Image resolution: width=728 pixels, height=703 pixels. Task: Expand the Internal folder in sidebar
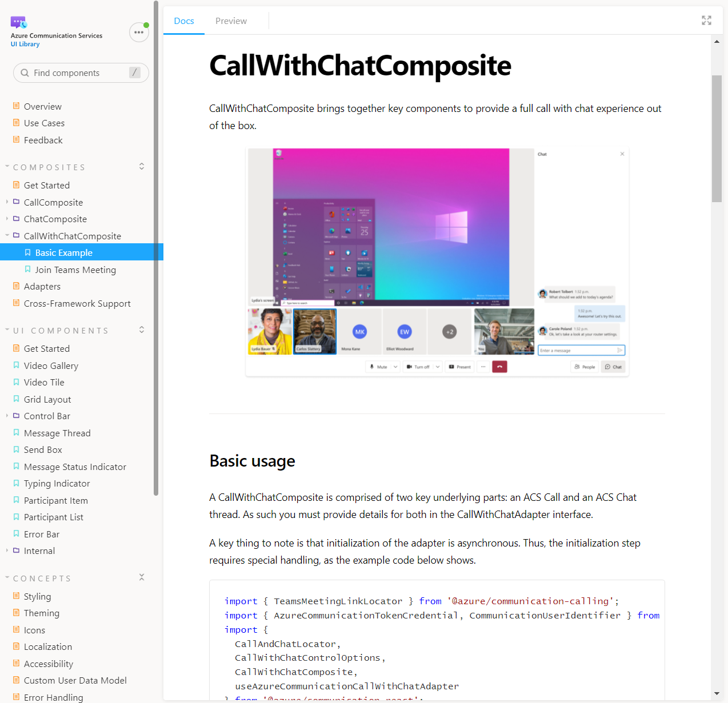(7, 551)
